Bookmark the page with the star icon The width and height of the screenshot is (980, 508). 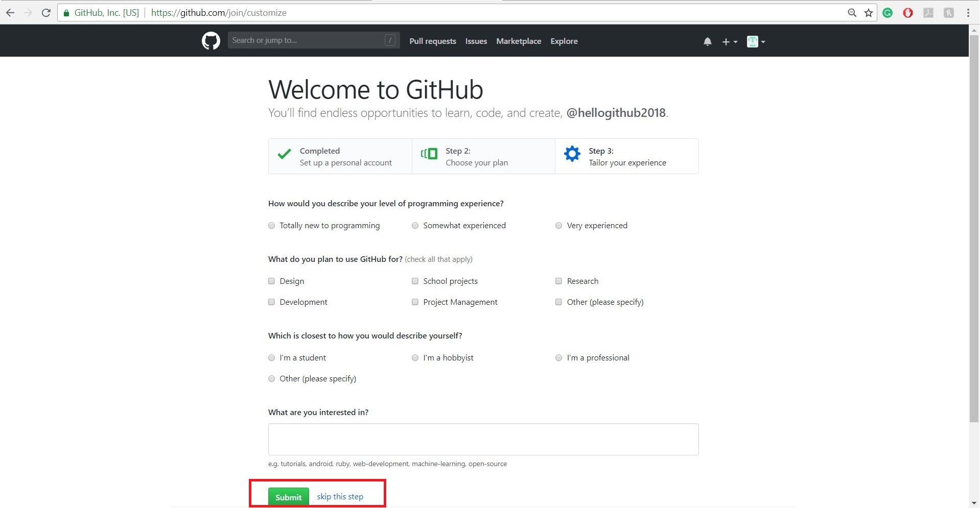tap(868, 13)
